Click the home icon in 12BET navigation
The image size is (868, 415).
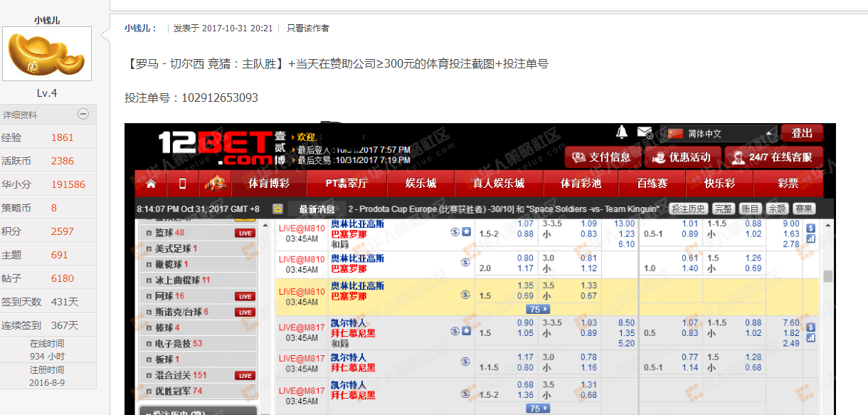[151, 184]
